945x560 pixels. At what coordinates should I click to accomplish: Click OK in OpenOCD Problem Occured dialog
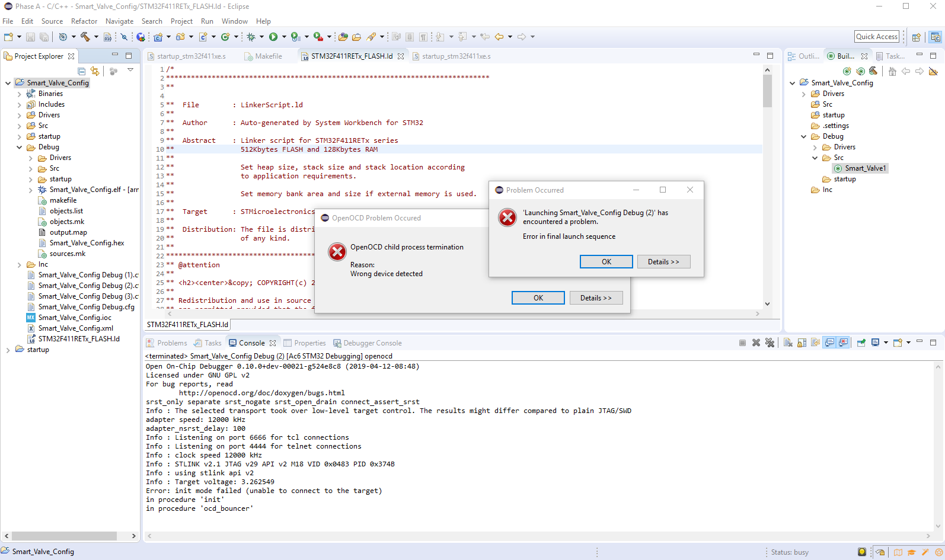pos(538,297)
